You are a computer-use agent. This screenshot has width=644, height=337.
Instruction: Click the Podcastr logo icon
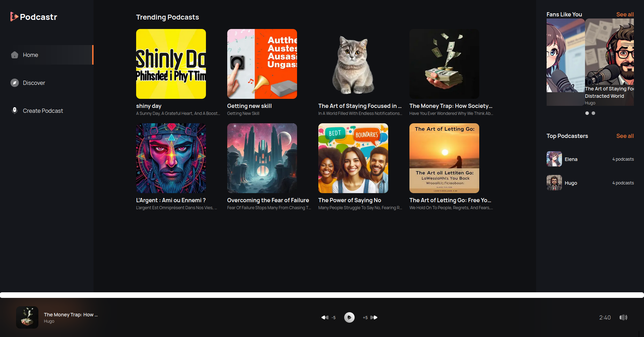[14, 17]
